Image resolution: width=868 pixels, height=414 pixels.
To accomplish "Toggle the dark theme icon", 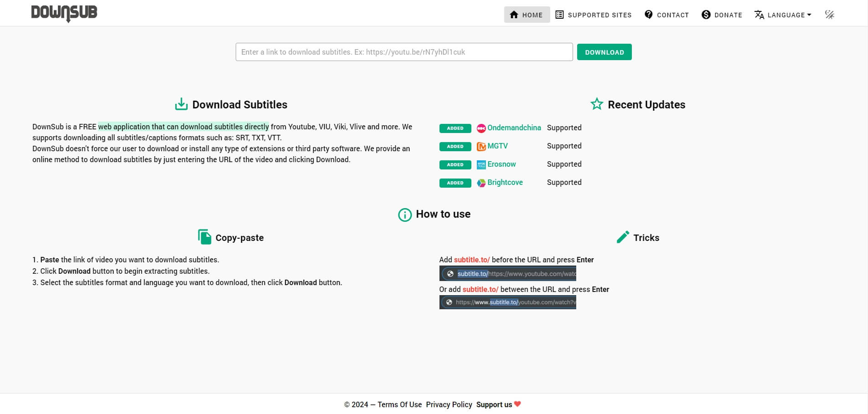I will pos(830,15).
